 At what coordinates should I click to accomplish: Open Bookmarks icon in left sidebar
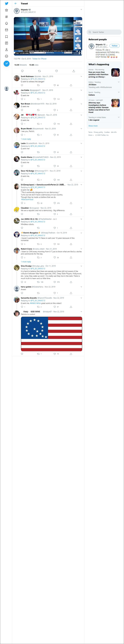point(7,36)
